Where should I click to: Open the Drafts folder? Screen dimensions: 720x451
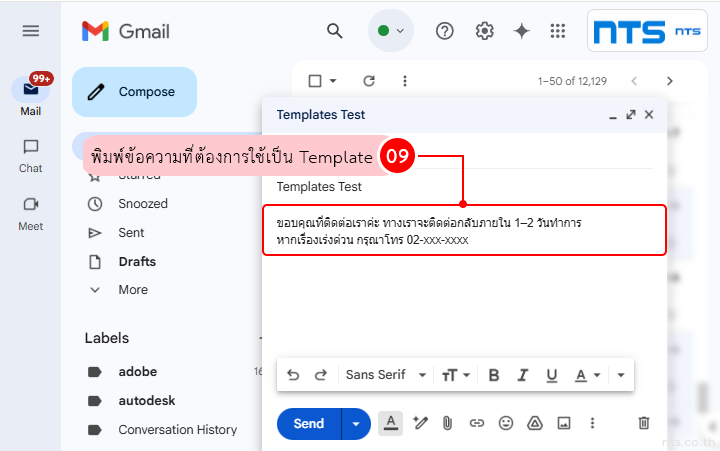click(x=137, y=262)
